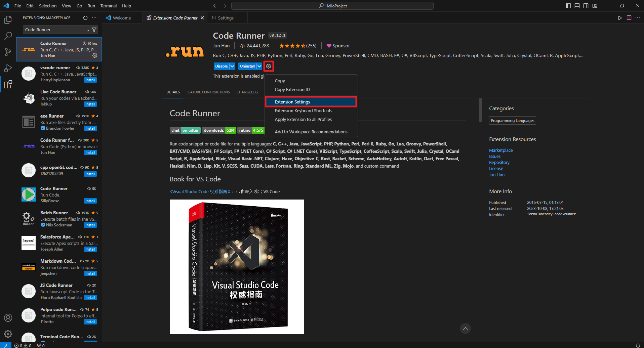Go back with the navigation arrow

[x=215, y=6]
